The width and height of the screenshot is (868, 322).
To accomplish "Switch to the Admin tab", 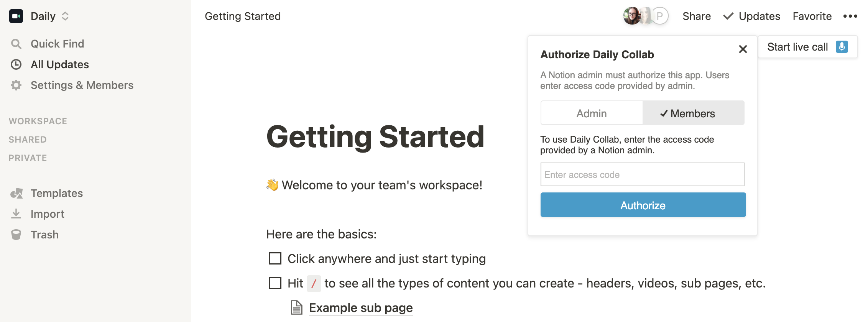I will 592,113.
